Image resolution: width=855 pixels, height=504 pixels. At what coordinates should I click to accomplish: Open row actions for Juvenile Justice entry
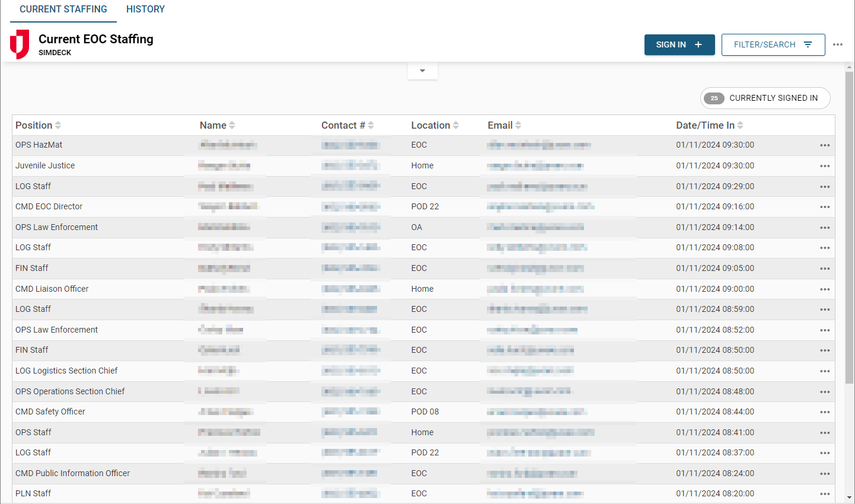click(824, 166)
